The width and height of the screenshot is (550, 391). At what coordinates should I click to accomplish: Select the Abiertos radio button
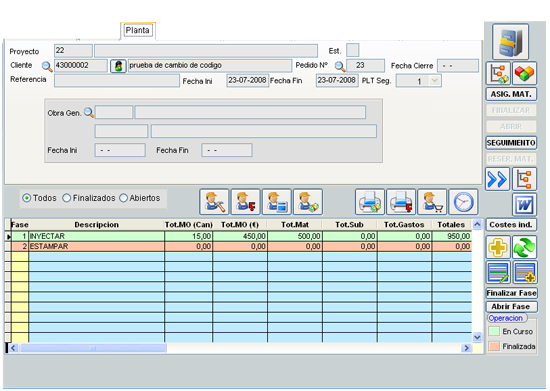point(123,198)
